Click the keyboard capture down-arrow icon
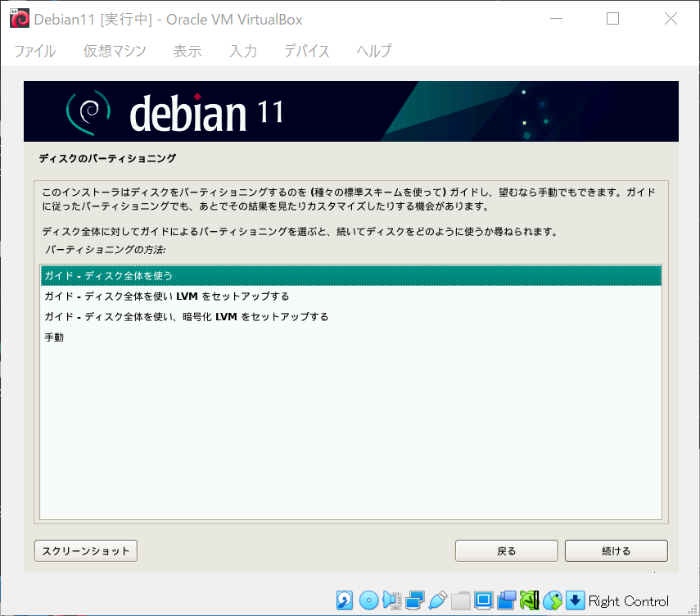This screenshot has height=616, width=700. tap(575, 600)
